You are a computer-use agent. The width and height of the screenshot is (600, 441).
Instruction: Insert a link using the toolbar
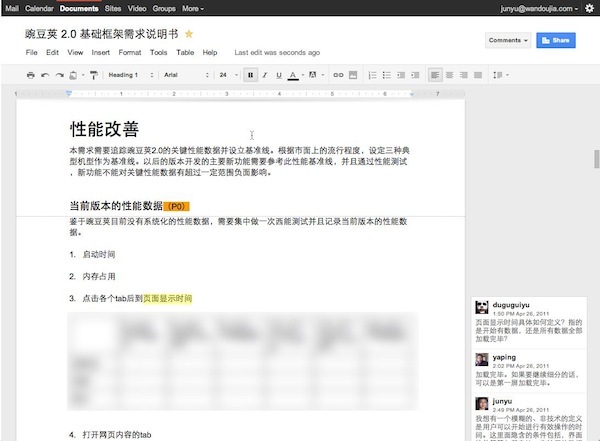pos(338,75)
